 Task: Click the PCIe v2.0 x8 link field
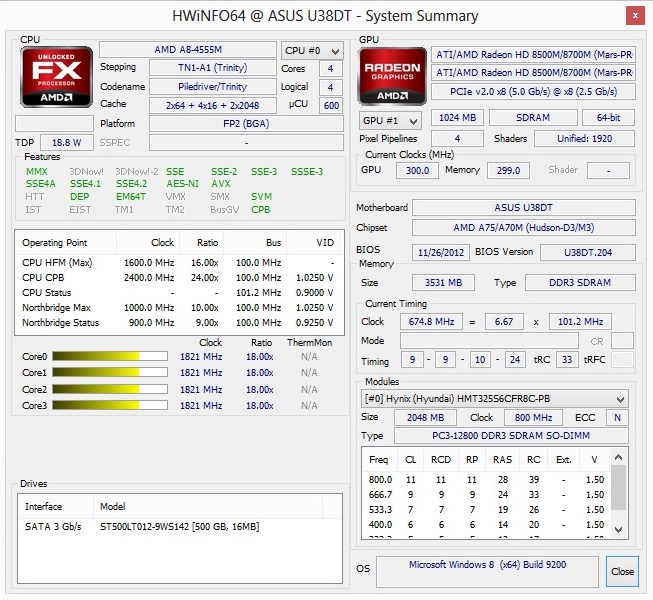[533, 92]
